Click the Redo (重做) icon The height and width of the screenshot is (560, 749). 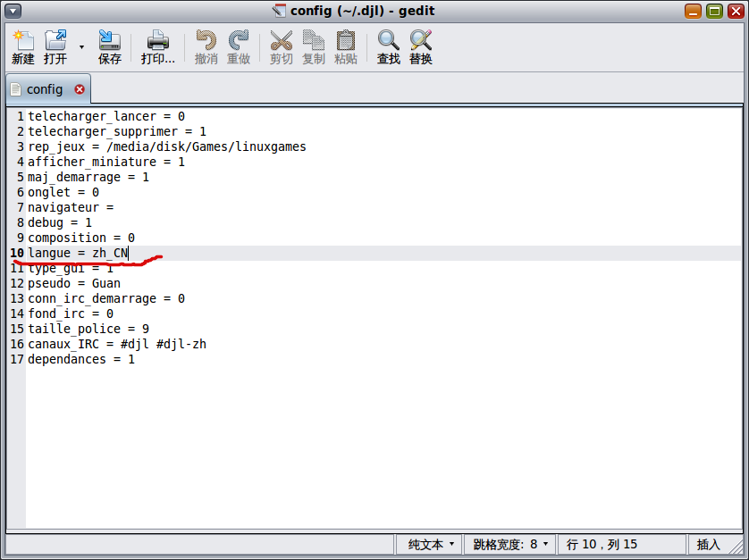pos(239,47)
